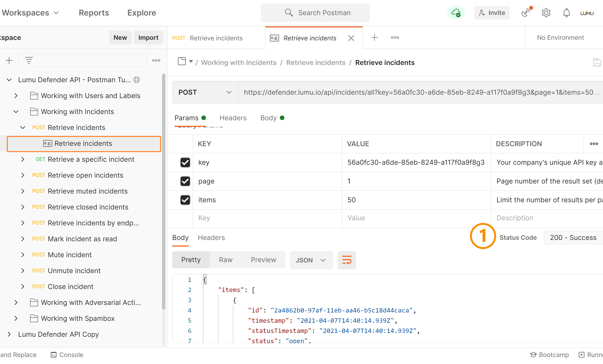The height and width of the screenshot is (364, 603).
Task: Expand the Lumu Defender API Copy collection
Action: [9, 334]
